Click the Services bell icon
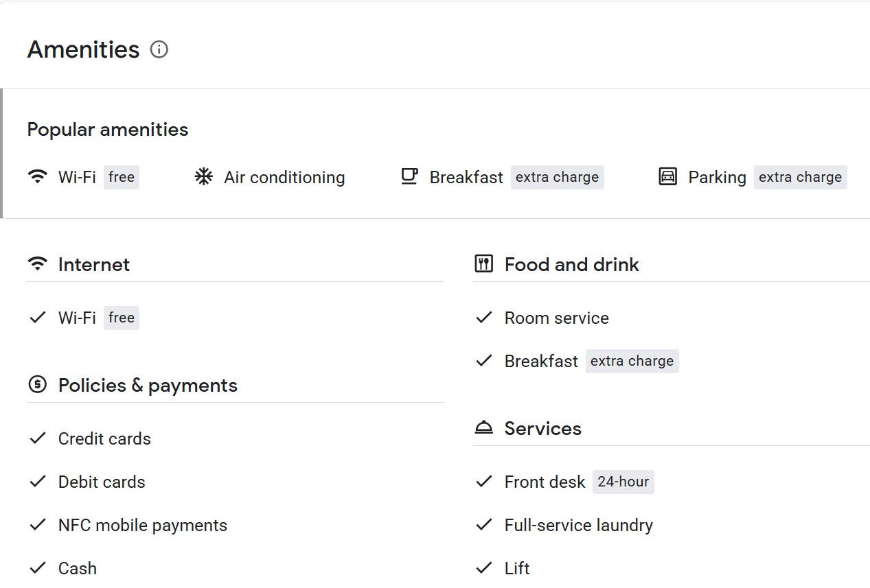Viewport: 870px width, 588px height. (x=484, y=428)
